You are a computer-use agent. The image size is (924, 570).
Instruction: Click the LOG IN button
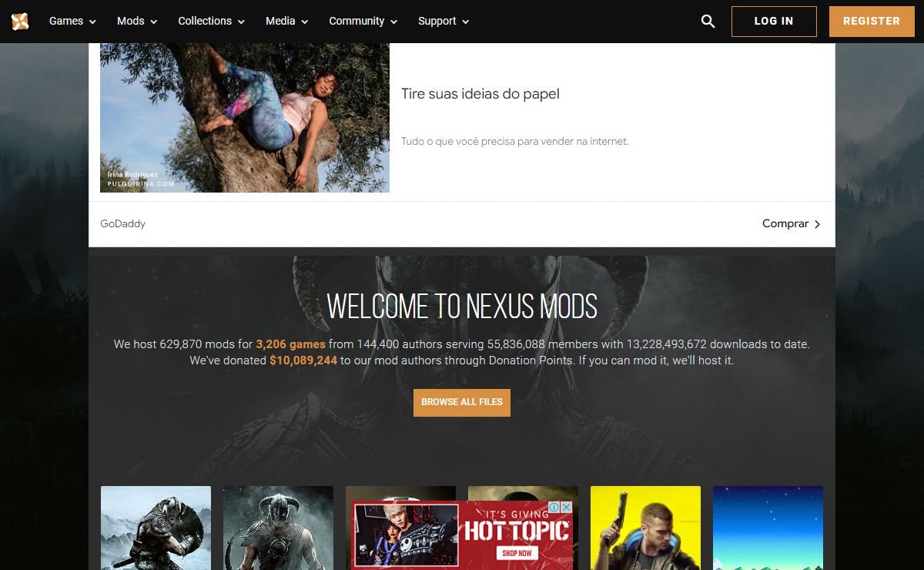(x=774, y=22)
